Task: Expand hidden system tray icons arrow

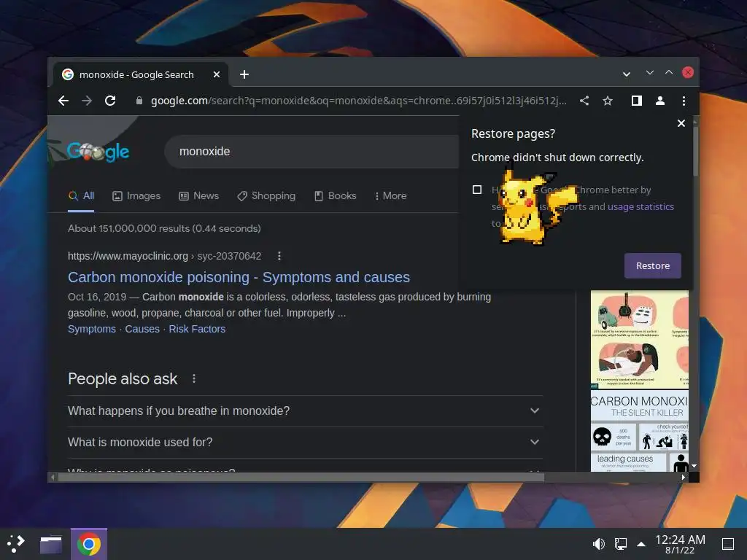Action: point(641,544)
